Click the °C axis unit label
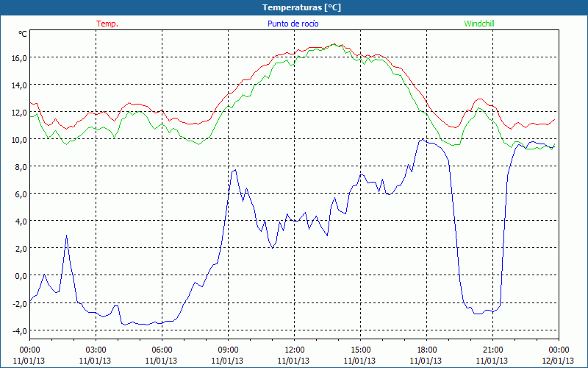The width and height of the screenshot is (588, 368). [x=23, y=34]
